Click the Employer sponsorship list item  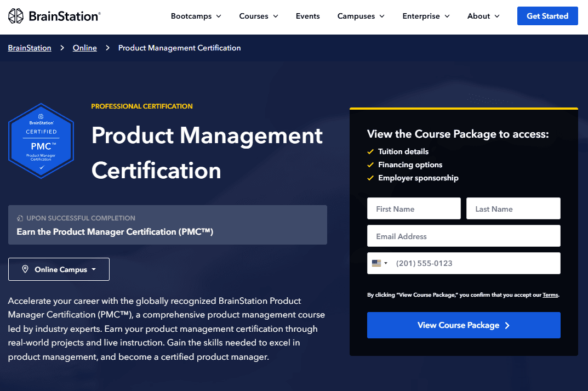[x=413, y=178]
